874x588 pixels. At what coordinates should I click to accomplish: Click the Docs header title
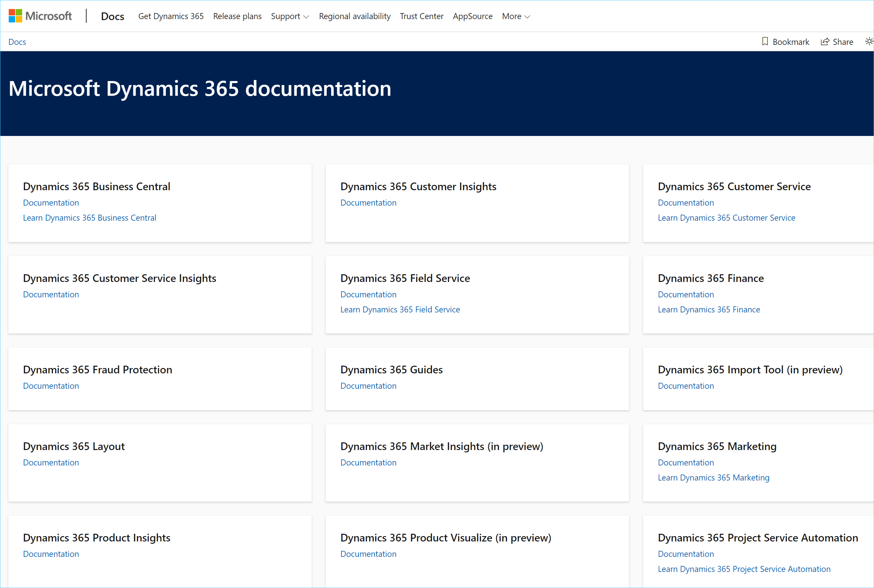113,16
